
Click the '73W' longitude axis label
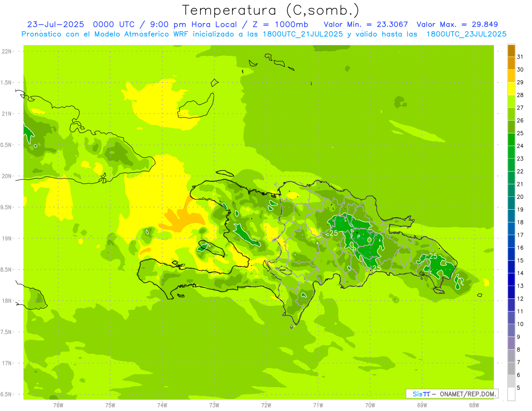[x=214, y=405]
